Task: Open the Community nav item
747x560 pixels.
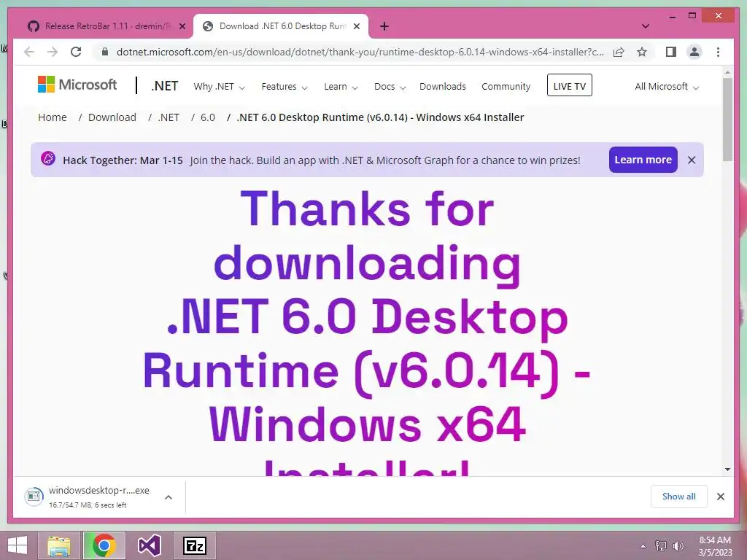Action: point(506,87)
